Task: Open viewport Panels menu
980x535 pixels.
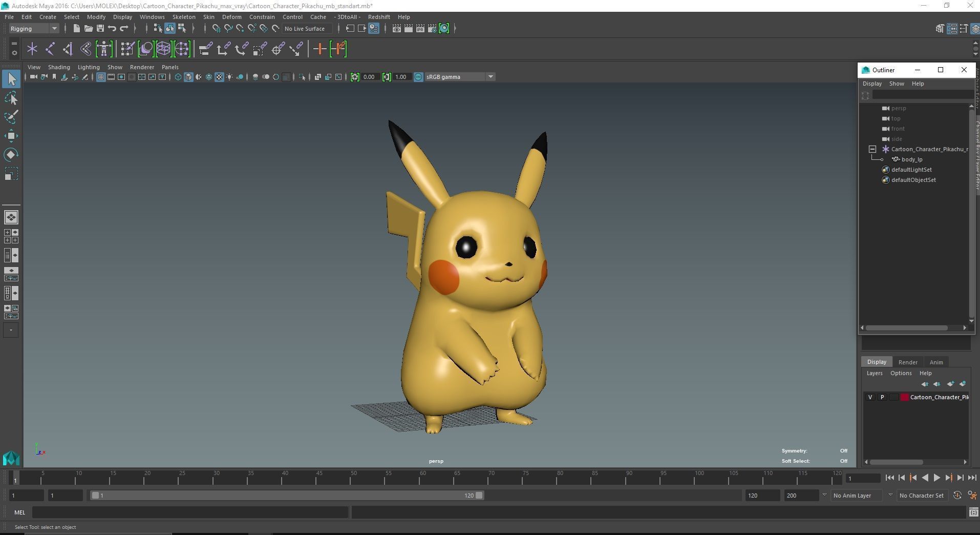Action: [x=170, y=67]
